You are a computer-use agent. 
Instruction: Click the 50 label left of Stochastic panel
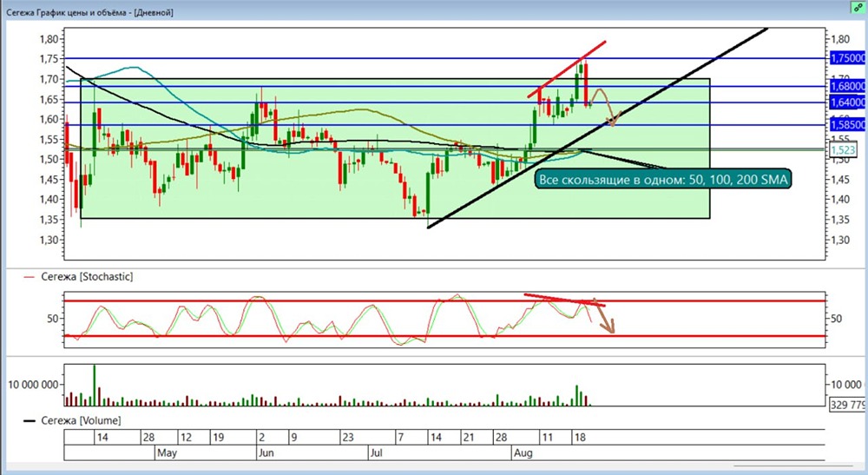tap(53, 319)
